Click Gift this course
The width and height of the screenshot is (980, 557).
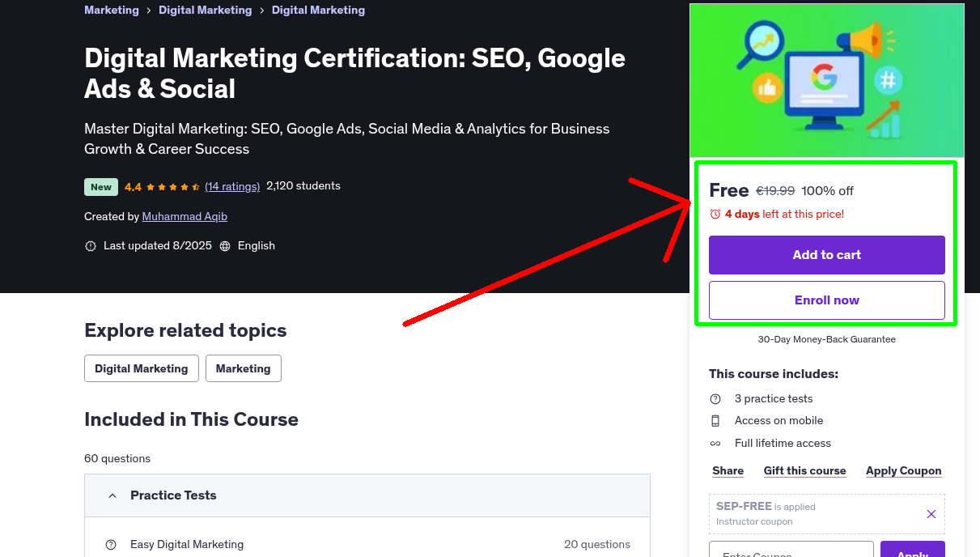tap(805, 471)
